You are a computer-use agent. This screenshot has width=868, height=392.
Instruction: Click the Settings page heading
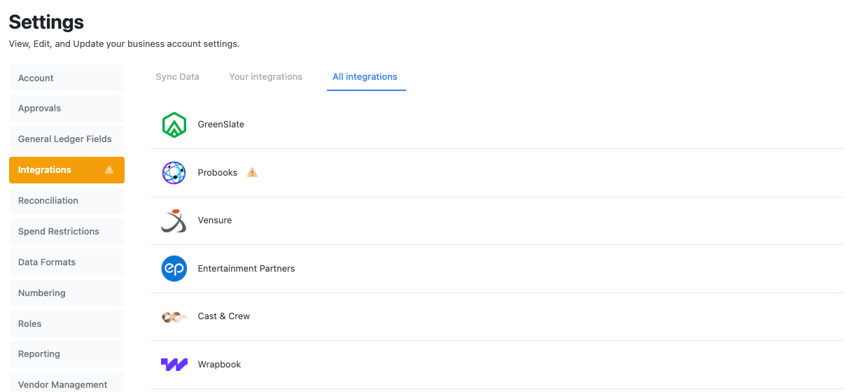46,22
